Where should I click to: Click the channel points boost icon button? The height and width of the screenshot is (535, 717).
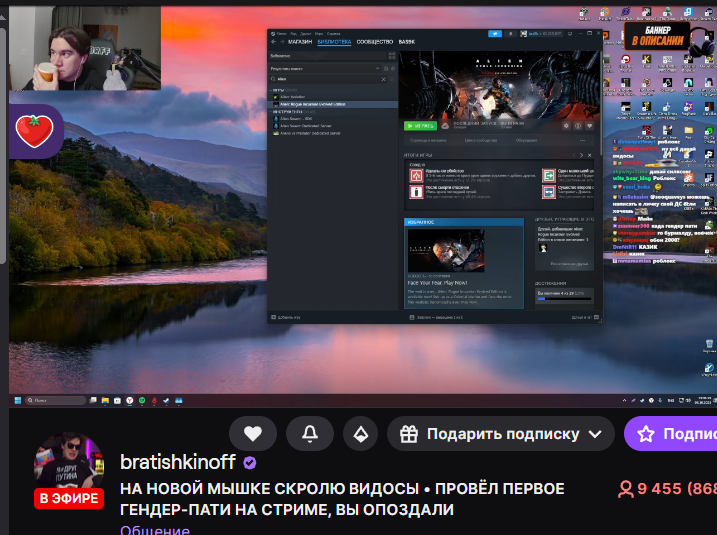(361, 433)
